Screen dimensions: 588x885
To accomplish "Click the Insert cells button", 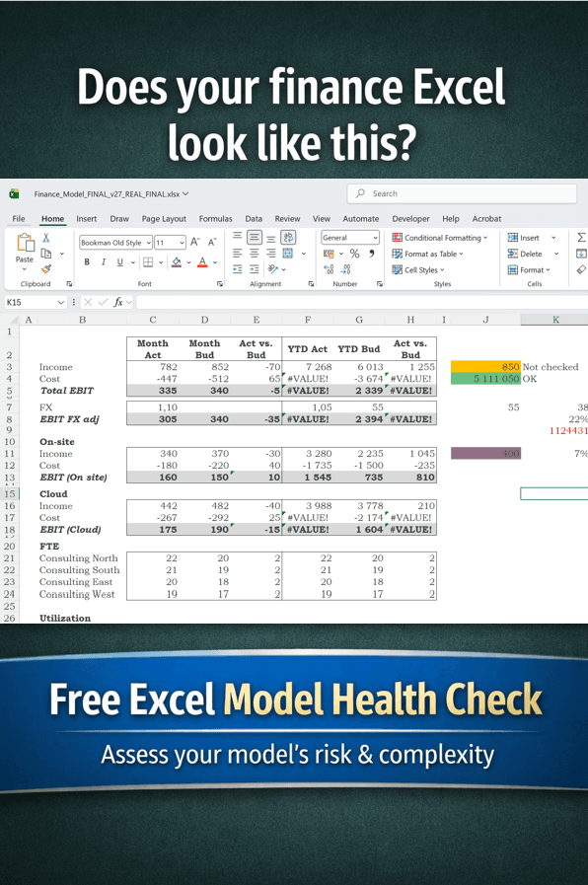I will (524, 238).
